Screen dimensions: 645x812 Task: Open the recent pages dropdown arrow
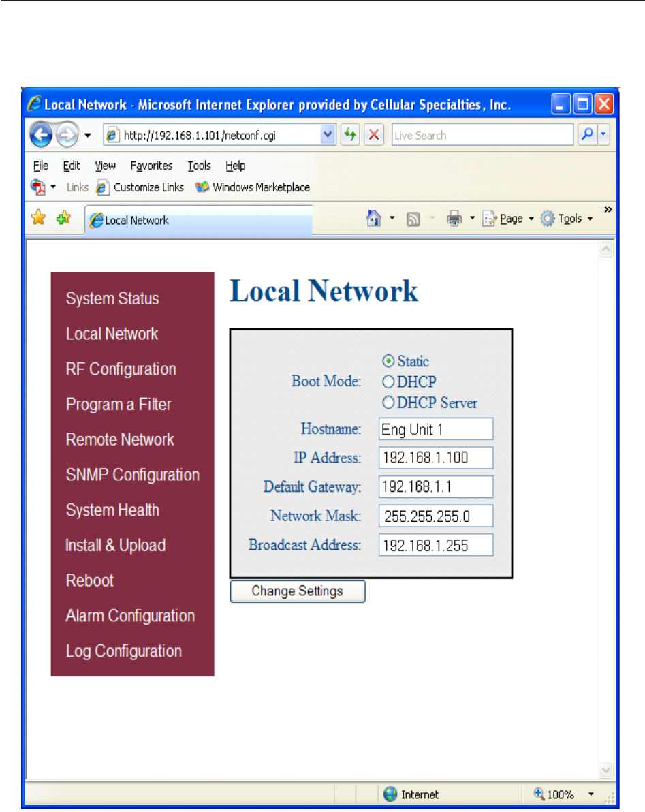(x=88, y=136)
